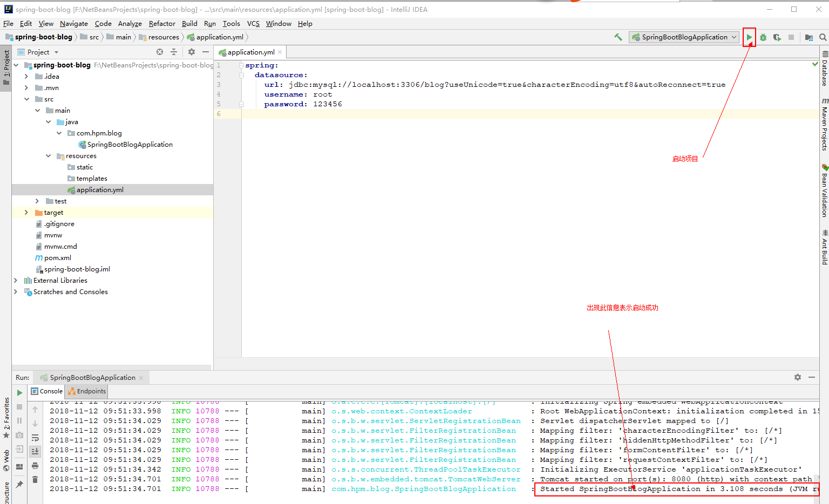Image resolution: width=829 pixels, height=504 pixels.
Task: Toggle scroll-to-end in console output
Action: 36,451
